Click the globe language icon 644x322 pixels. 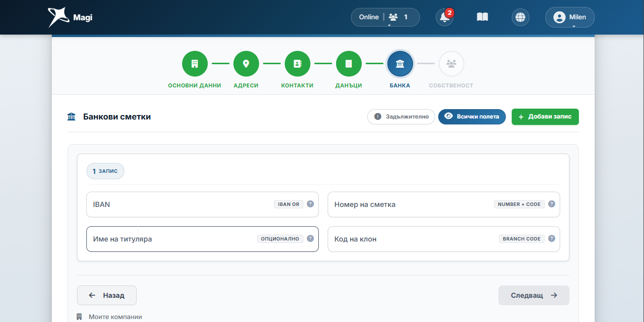click(520, 17)
